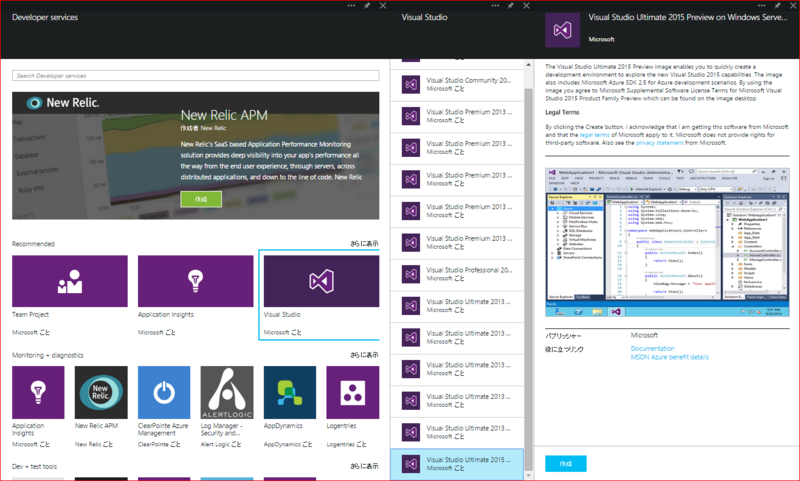
Task: Click the Recommended section heading
Action: [x=33, y=244]
